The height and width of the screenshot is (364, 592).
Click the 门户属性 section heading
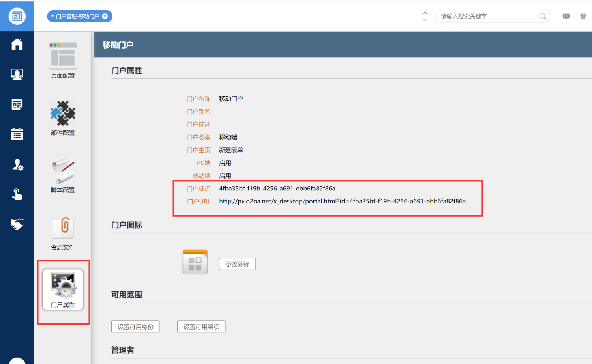pos(126,70)
